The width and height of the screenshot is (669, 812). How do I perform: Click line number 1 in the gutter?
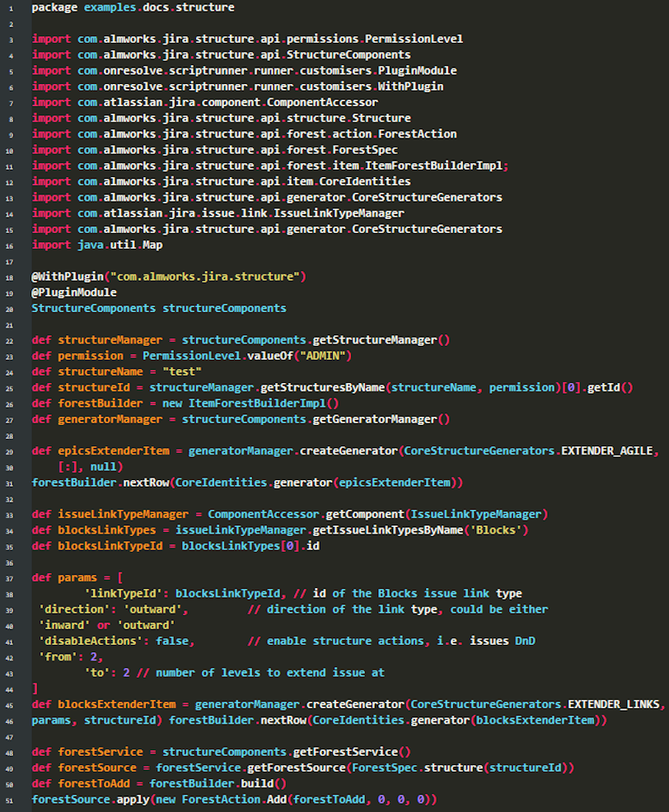tap(11, 9)
